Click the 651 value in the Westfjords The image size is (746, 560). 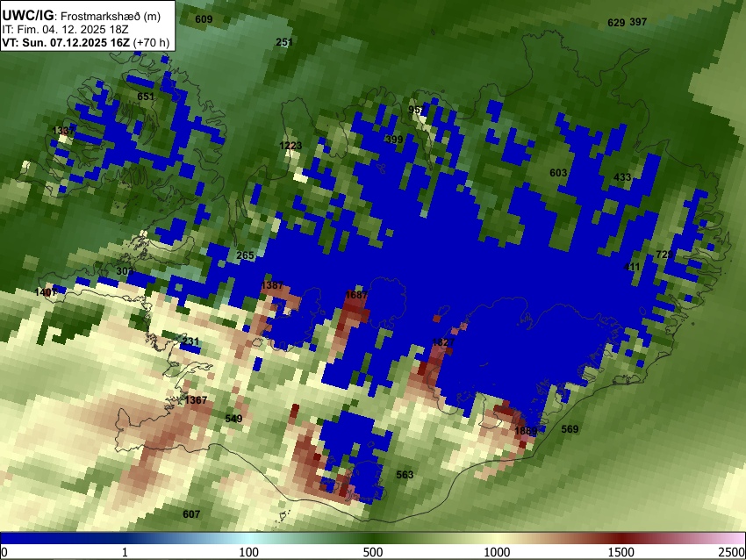point(146,97)
